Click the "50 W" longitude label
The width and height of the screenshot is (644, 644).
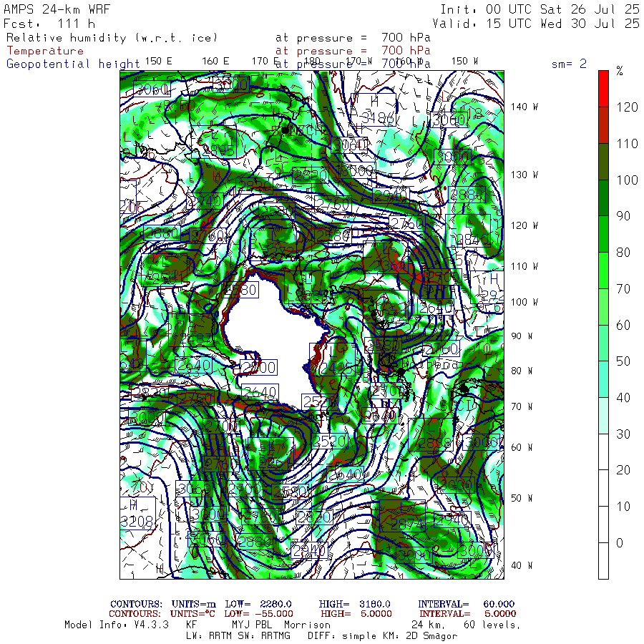[x=522, y=498]
